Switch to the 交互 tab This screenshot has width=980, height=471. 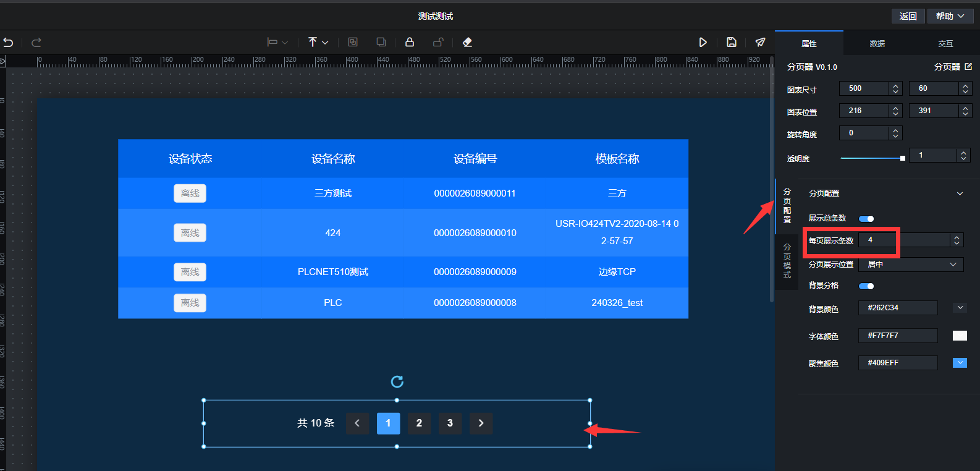945,44
